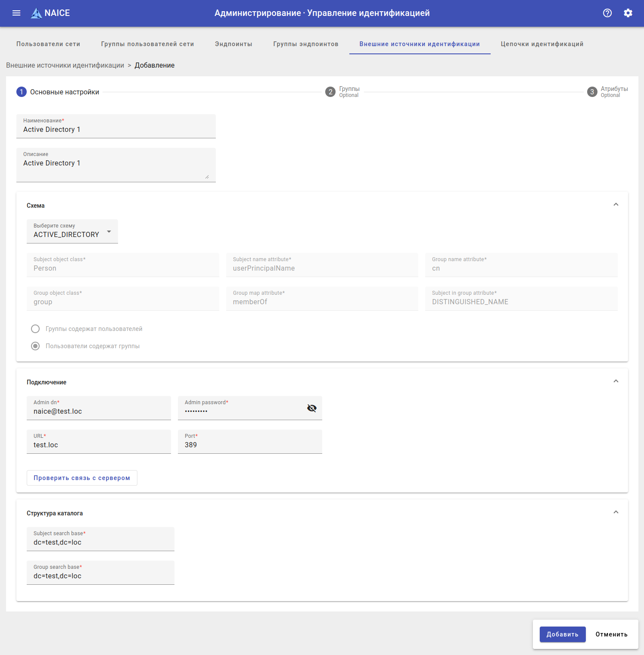Toggle Admin password visibility
This screenshot has width=644, height=655.
coord(312,408)
